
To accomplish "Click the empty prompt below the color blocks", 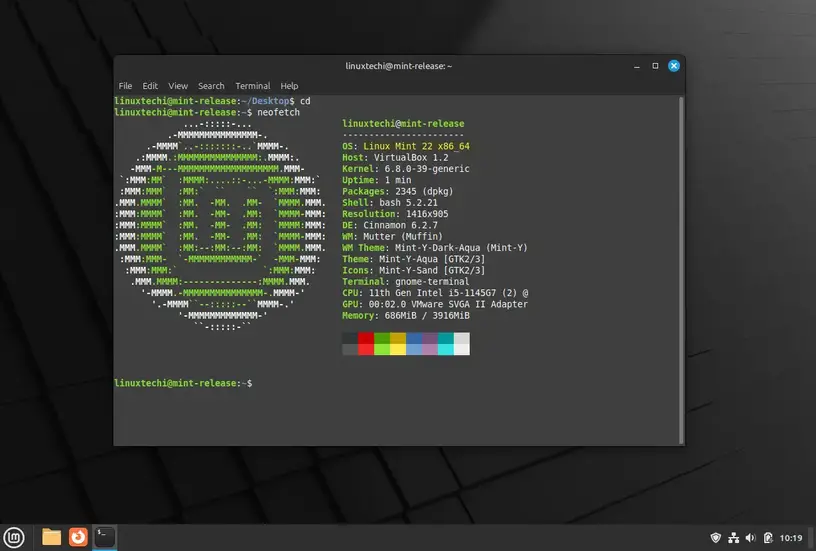I will tap(183, 383).
